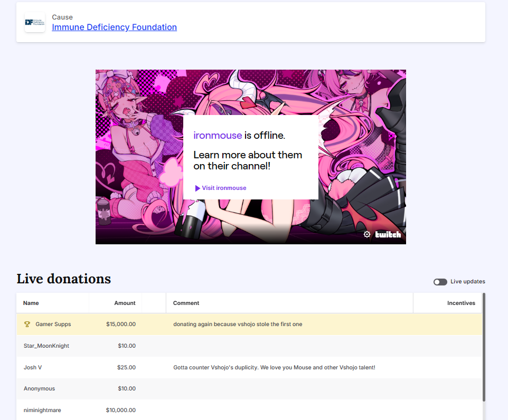Select the niminightmare donor name
The width and height of the screenshot is (508, 420).
tap(42, 411)
